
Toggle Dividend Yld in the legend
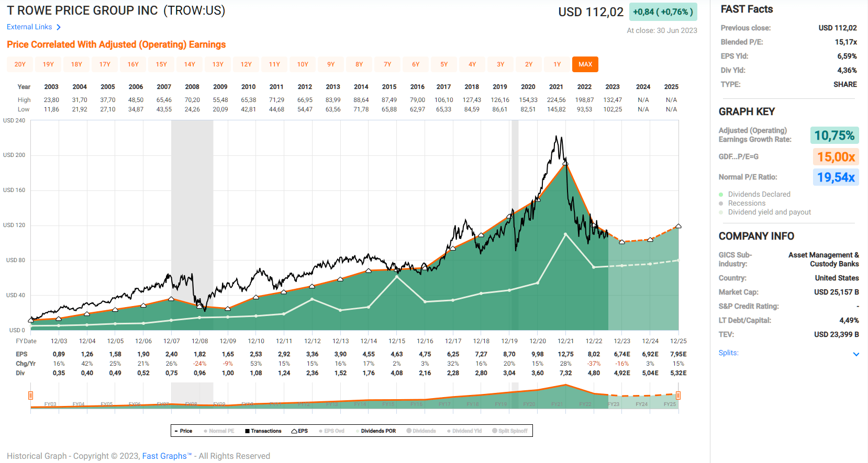click(464, 431)
